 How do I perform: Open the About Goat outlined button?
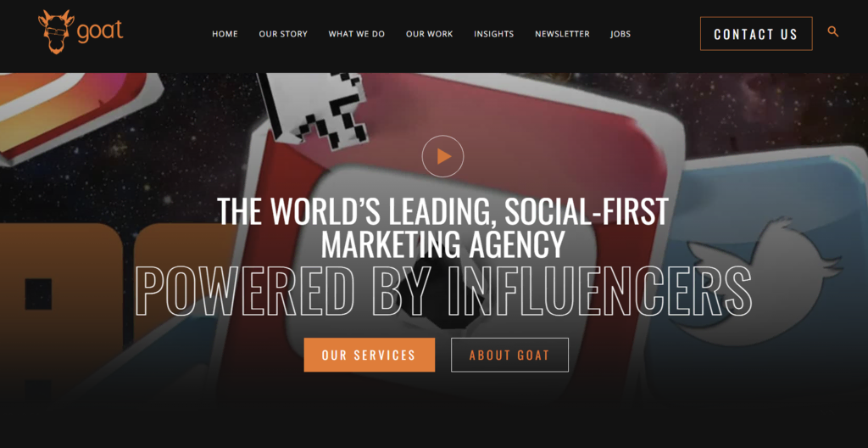[509, 355]
